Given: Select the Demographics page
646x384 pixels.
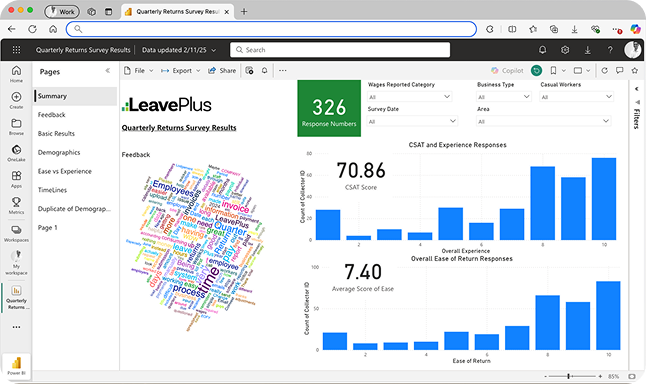Looking at the screenshot, I should point(75,152).
